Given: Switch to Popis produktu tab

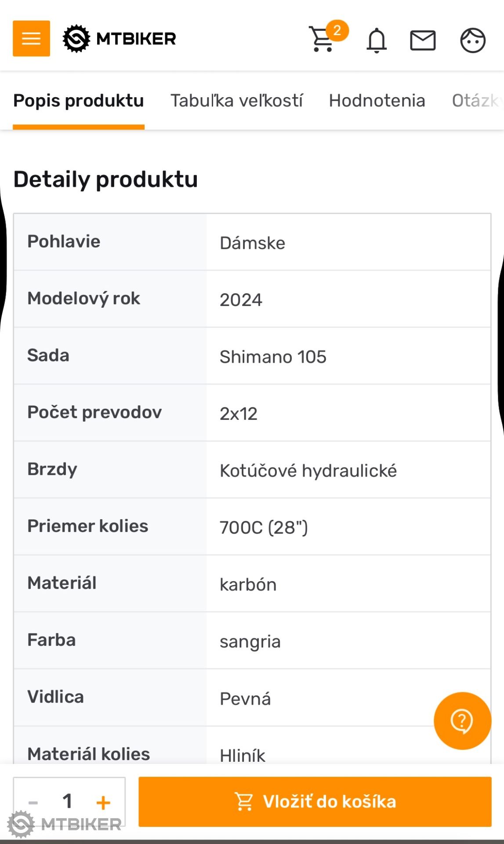Looking at the screenshot, I should [79, 101].
